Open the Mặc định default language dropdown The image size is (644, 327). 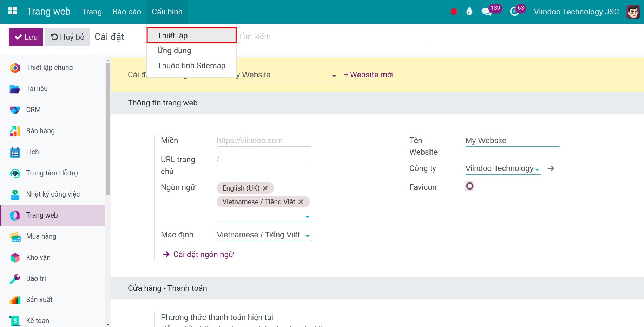click(x=308, y=236)
